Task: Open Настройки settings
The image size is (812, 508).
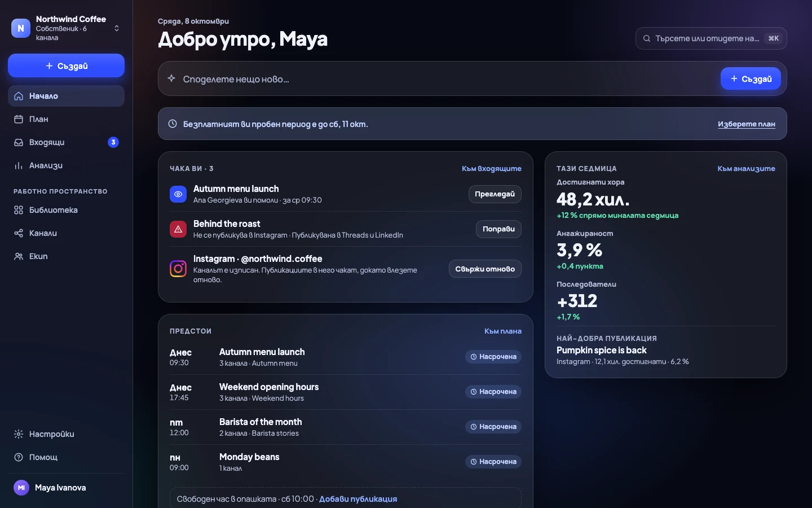Action: [66, 434]
